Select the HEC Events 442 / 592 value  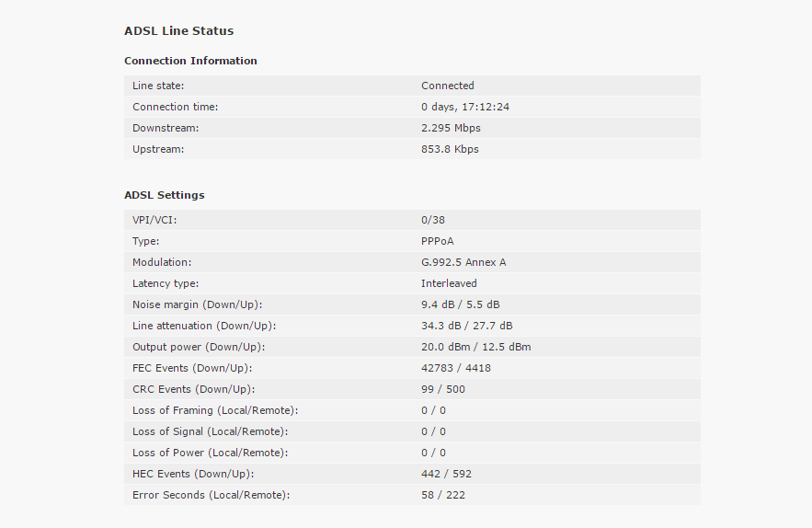click(x=446, y=474)
